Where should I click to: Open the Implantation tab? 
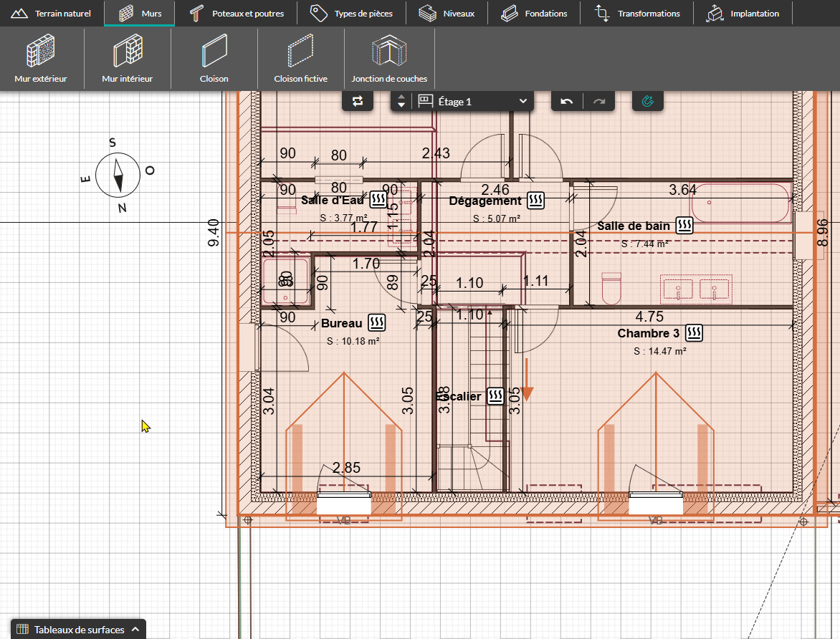pos(743,14)
